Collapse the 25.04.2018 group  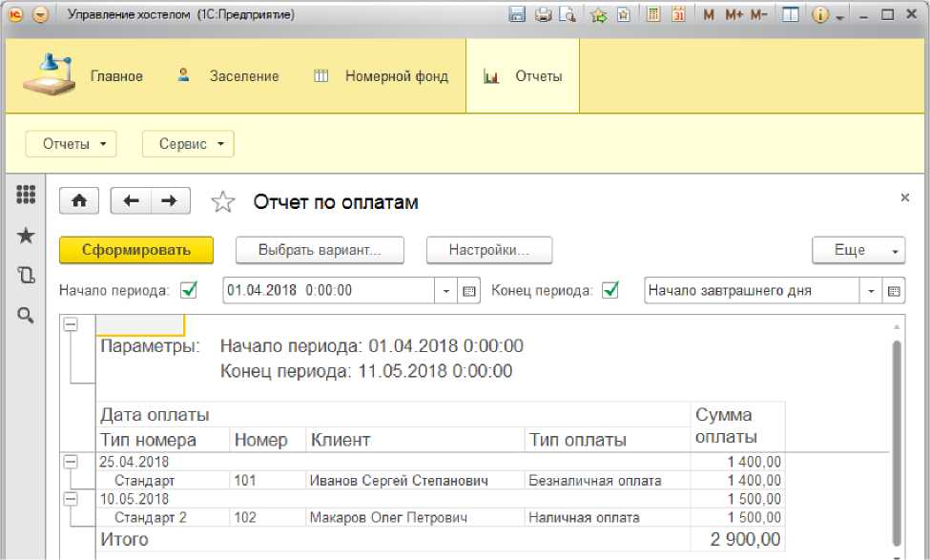71,462
